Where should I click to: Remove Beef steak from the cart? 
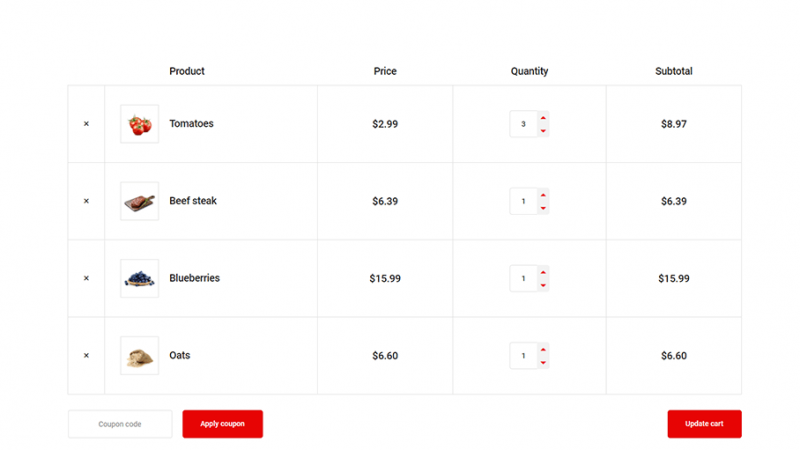point(86,201)
